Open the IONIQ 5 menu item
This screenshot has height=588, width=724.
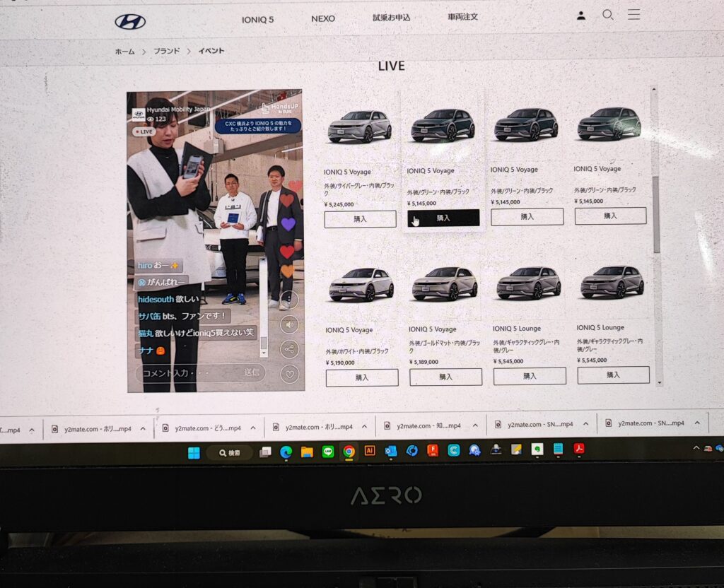click(257, 19)
